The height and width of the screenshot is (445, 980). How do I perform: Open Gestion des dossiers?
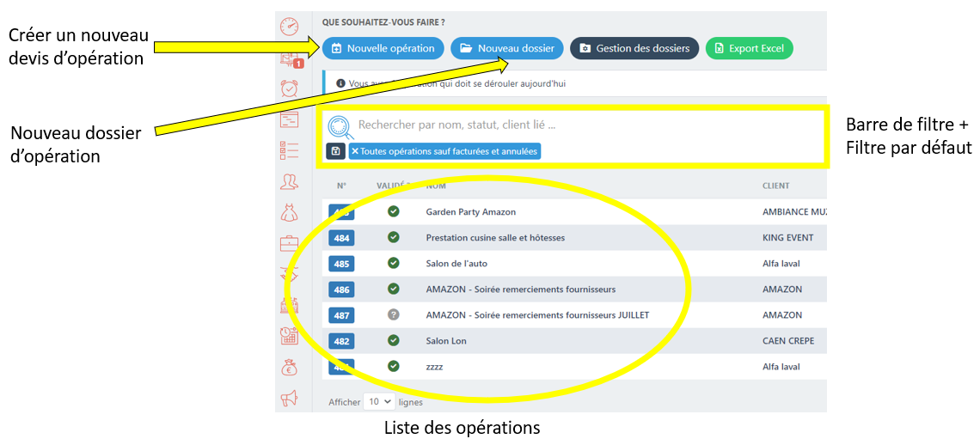point(634,48)
